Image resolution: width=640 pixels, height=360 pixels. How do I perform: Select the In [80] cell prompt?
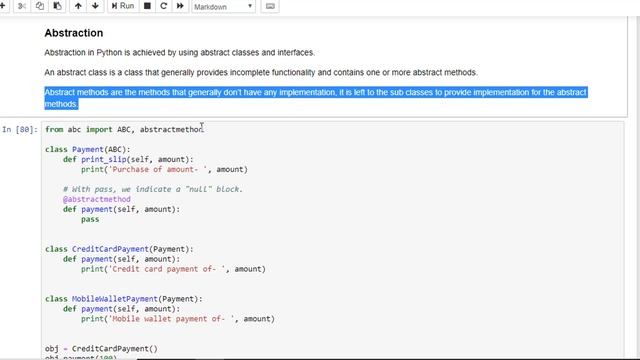(20, 129)
